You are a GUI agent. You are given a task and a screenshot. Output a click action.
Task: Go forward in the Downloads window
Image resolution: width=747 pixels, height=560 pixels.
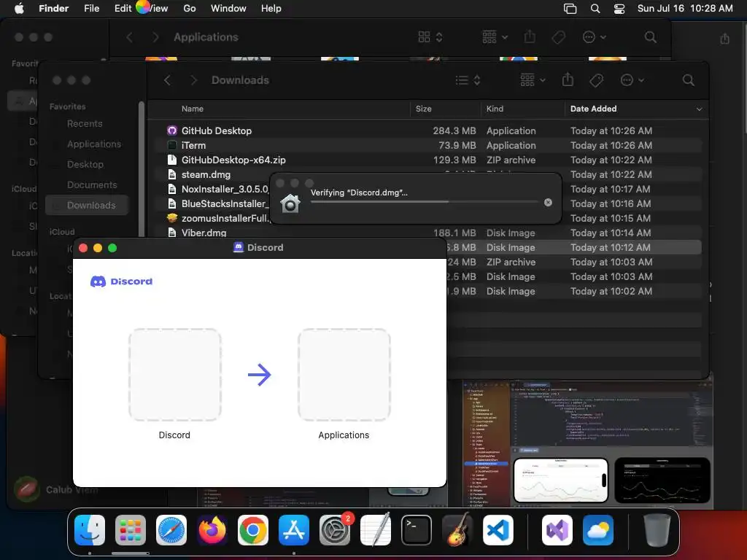click(x=193, y=80)
